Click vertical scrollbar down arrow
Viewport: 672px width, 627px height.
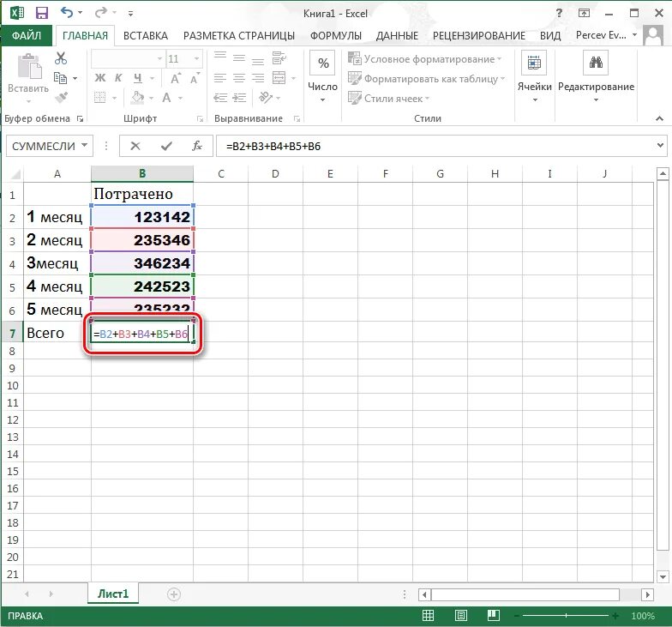tap(663, 576)
